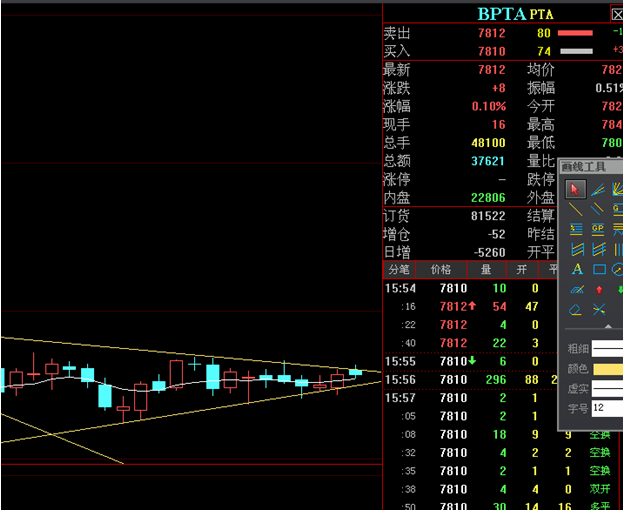Open the yellow line color (颜色) picker

(608, 369)
